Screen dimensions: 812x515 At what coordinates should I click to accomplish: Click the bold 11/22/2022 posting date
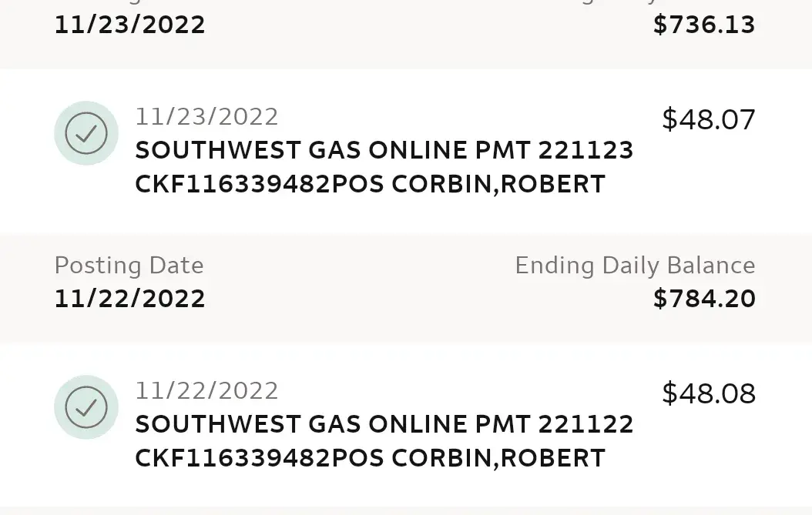(129, 299)
